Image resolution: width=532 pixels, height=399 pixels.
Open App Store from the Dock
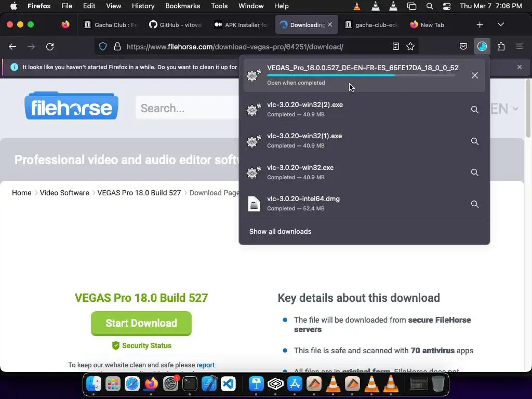tap(295, 384)
